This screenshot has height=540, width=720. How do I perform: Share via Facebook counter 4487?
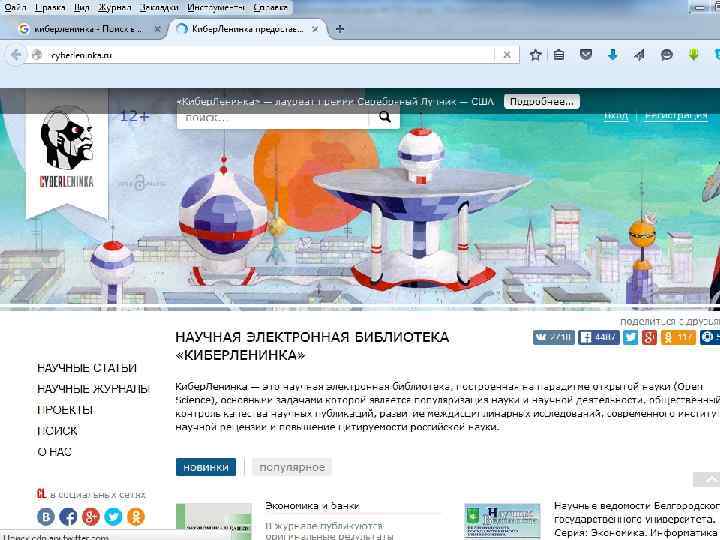point(599,338)
